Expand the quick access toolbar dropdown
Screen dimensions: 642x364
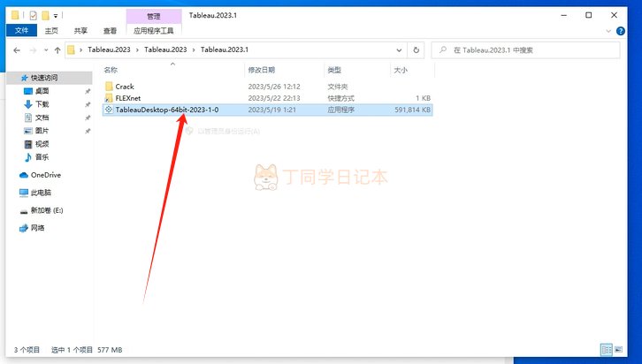(57, 16)
